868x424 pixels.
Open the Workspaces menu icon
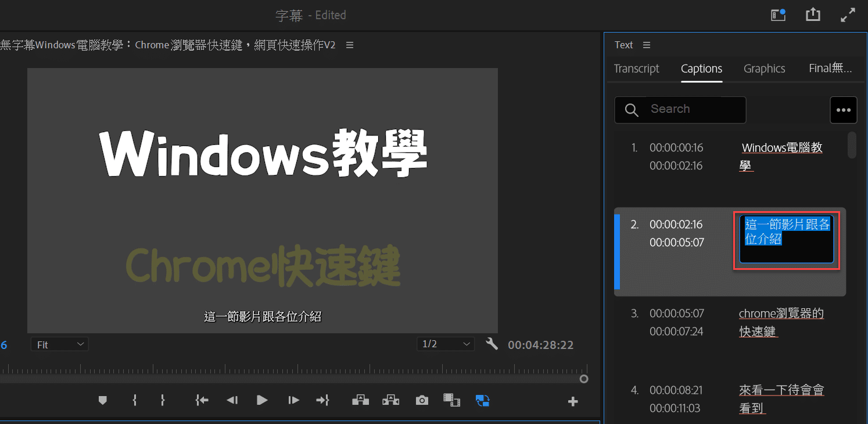779,15
